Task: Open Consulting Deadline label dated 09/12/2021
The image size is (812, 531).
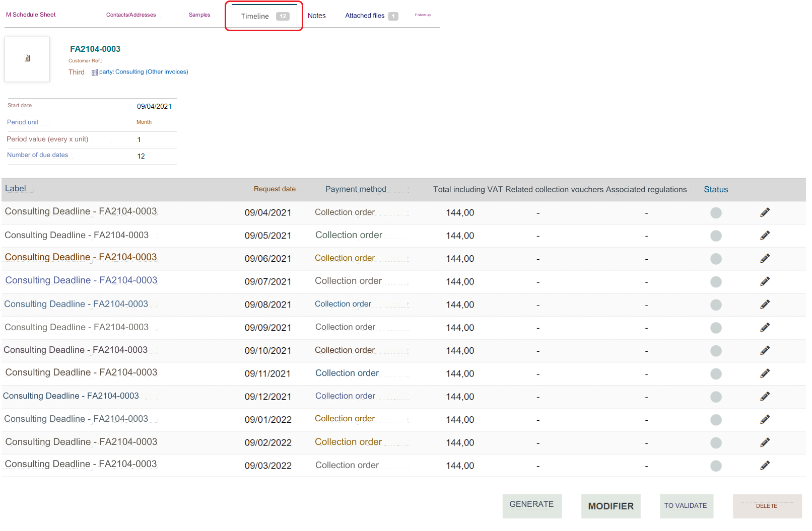Action: [71, 396]
